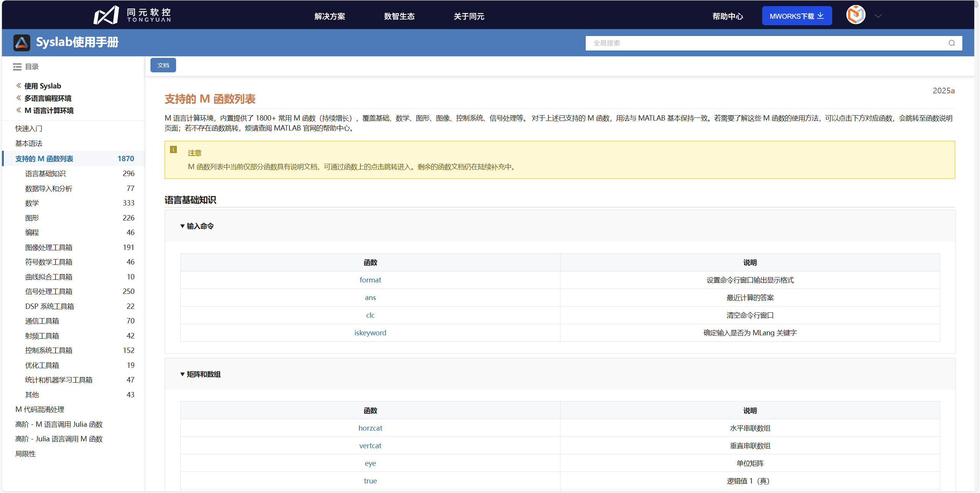Viewport: 980px width, 493px height.
Task: Open the 数智生态 menu
Action: [399, 16]
